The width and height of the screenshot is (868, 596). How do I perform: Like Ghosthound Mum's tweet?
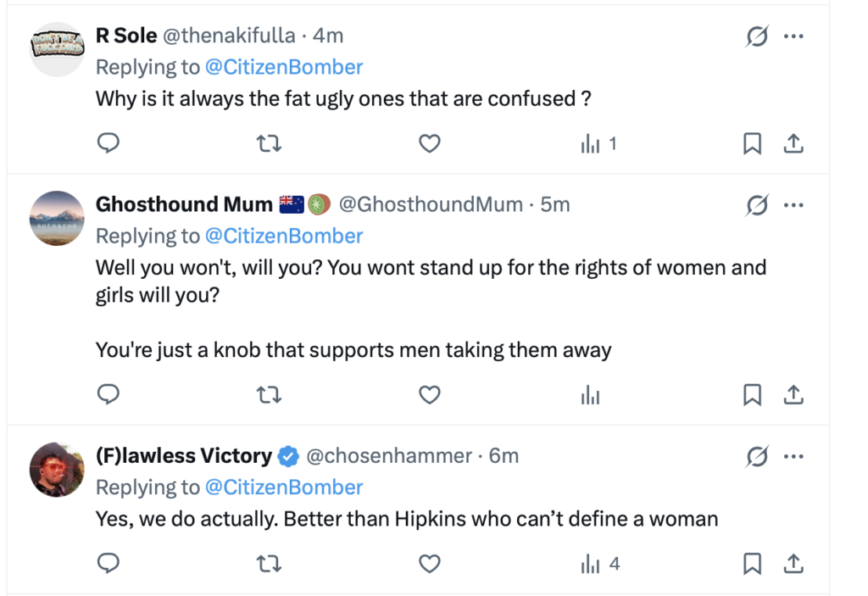(x=430, y=394)
